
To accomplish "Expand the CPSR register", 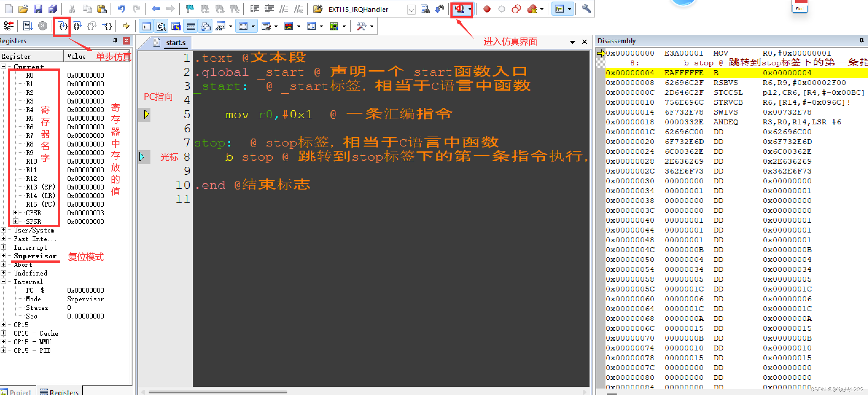I will tap(15, 213).
